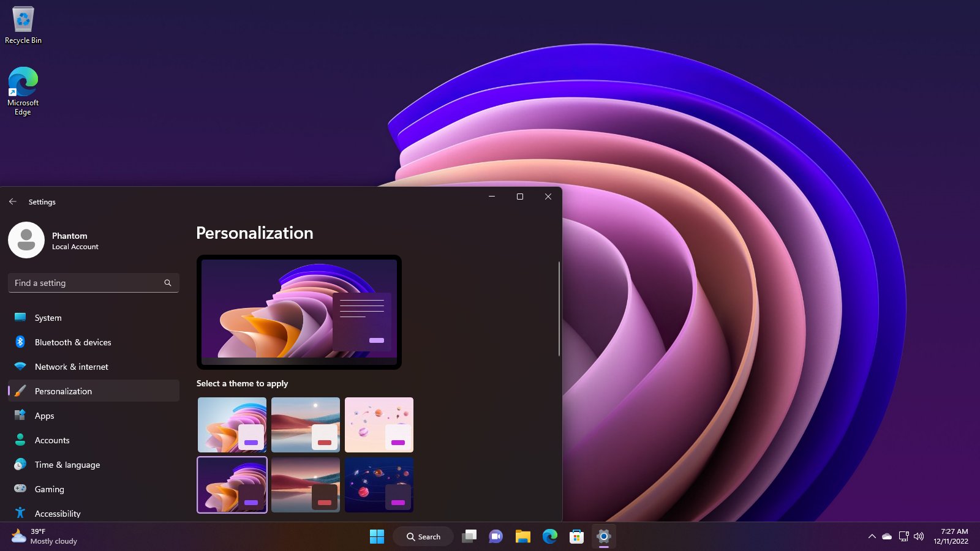Select the dark space planets theme
980x551 pixels.
pos(379,485)
